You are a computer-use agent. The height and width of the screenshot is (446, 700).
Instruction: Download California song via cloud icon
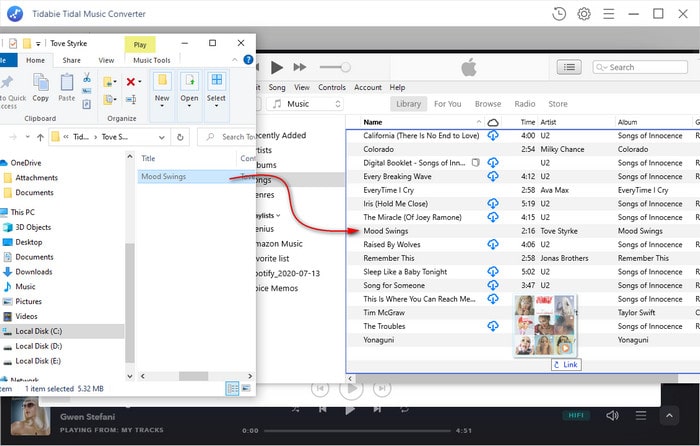coord(493,135)
